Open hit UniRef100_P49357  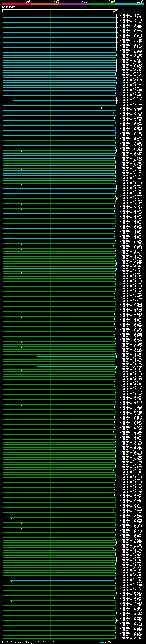pos(131,53)
